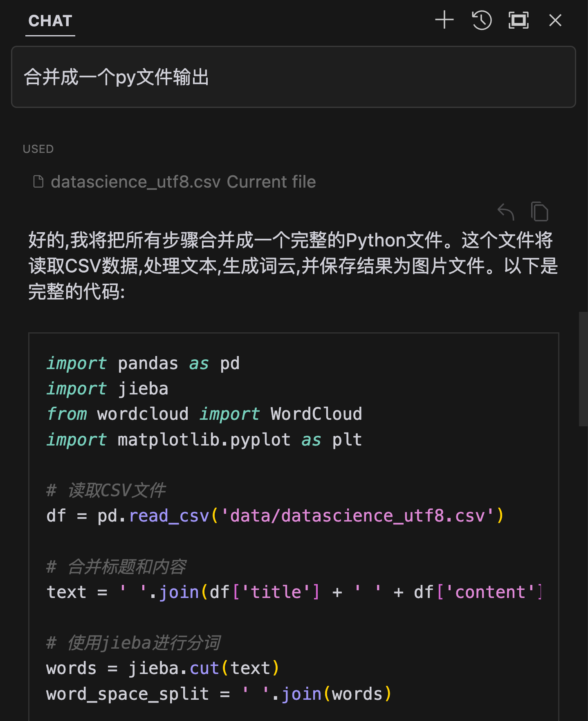Switch to the CHAT tab

pos(50,21)
